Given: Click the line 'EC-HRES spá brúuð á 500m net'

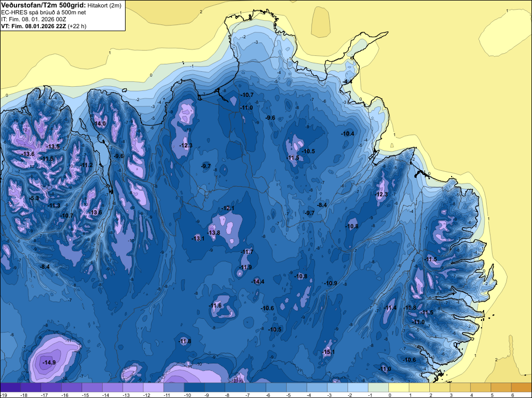Looking at the screenshot, I should pyautogui.click(x=44, y=12).
